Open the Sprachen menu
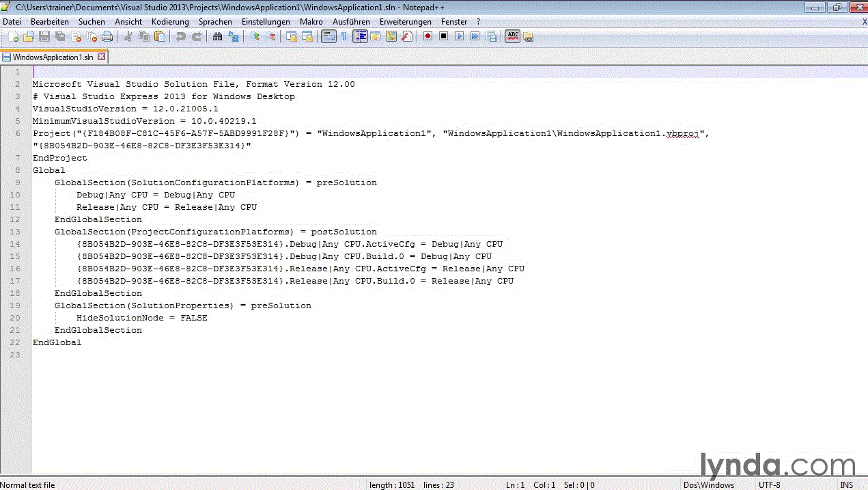 [215, 22]
